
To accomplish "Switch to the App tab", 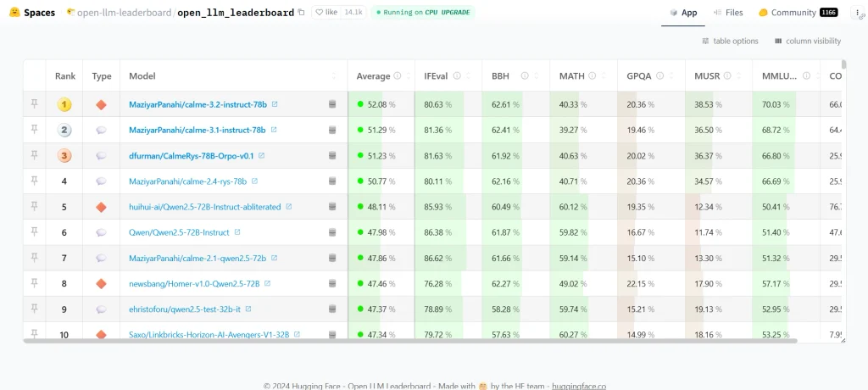I will click(x=683, y=13).
